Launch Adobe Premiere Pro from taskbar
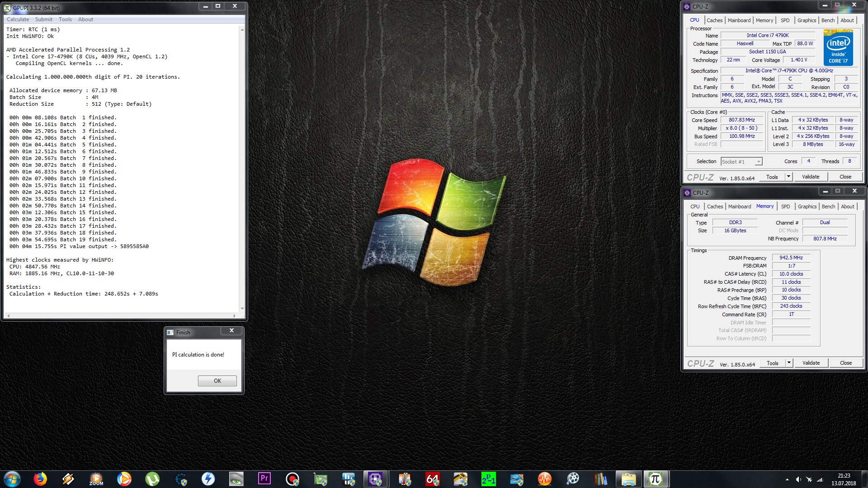This screenshot has width=868, height=488. click(x=264, y=479)
